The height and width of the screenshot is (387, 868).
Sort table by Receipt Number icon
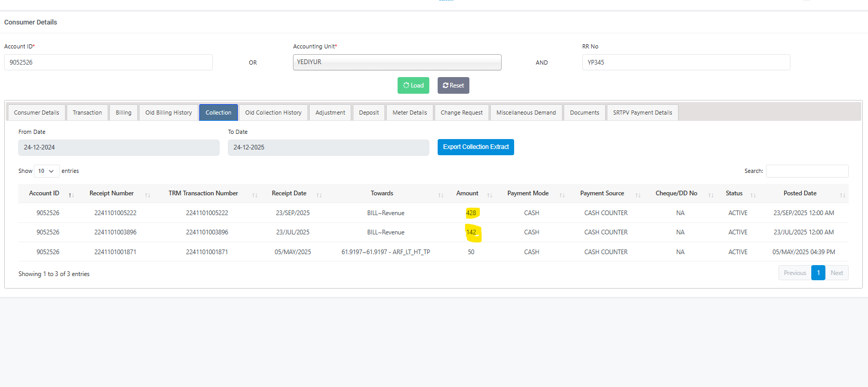click(x=147, y=195)
